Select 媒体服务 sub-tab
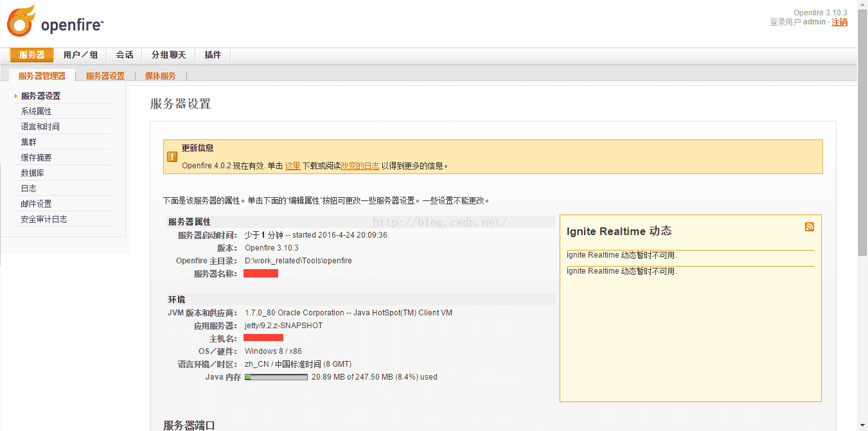This screenshot has width=868, height=431. tap(160, 76)
